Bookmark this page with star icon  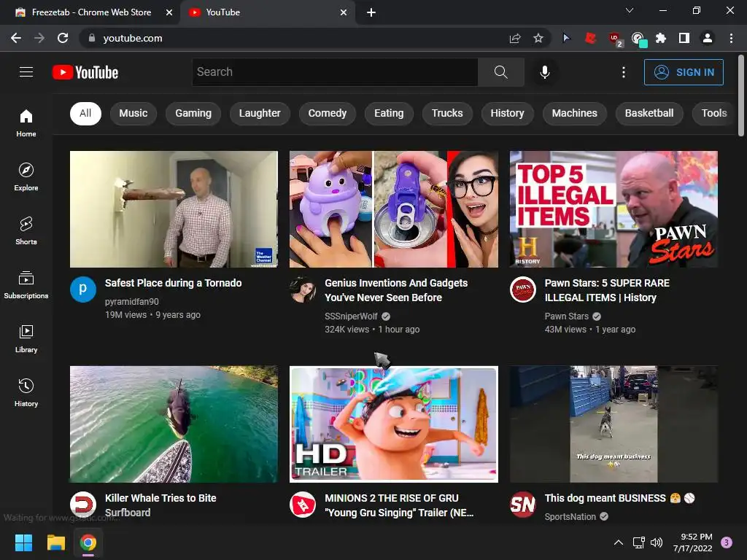click(x=538, y=38)
